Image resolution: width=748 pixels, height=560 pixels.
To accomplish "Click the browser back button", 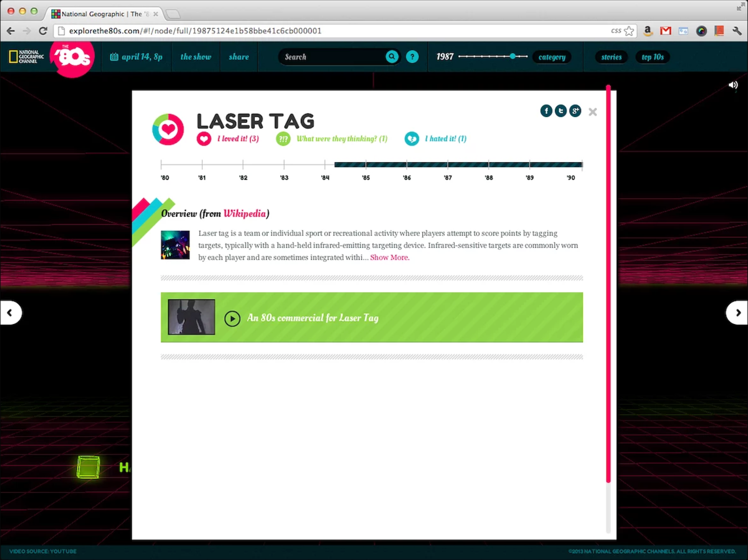I will [x=11, y=31].
